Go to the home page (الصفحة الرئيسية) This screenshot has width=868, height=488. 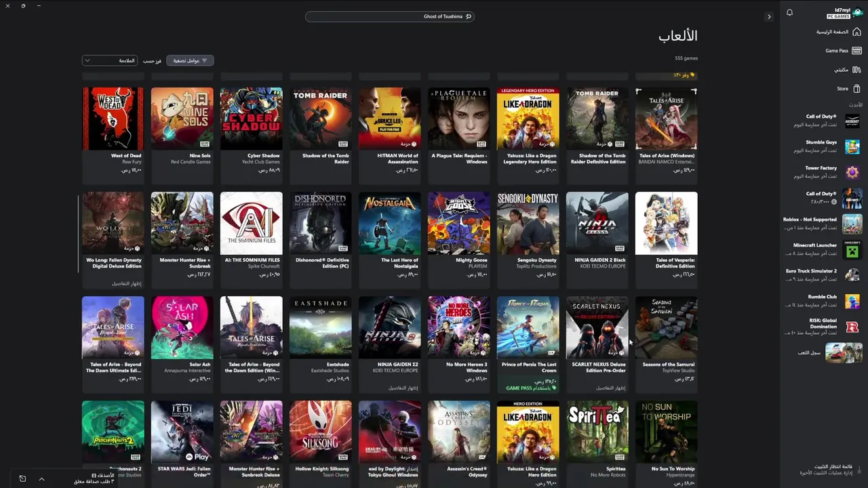coord(838,32)
